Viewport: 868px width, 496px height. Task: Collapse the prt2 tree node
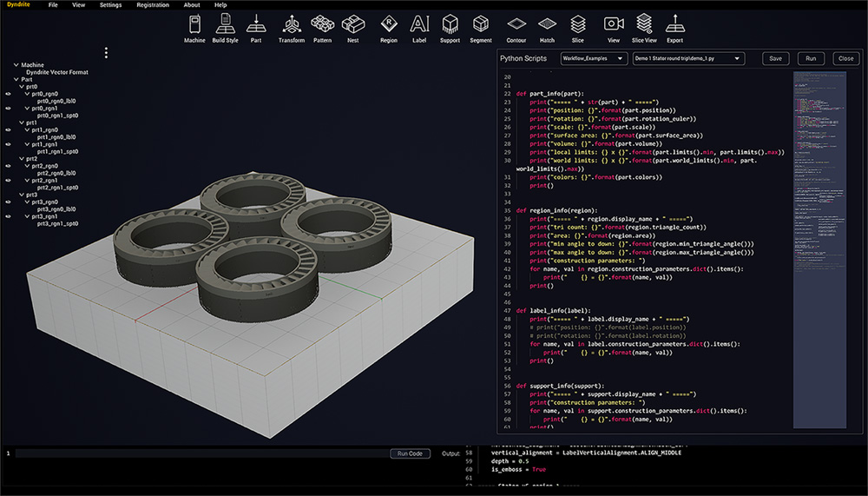22,159
